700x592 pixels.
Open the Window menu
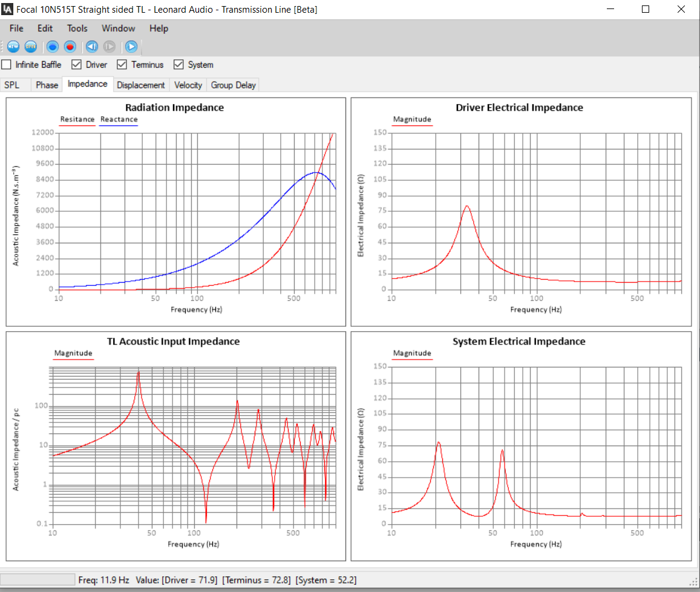tap(119, 28)
